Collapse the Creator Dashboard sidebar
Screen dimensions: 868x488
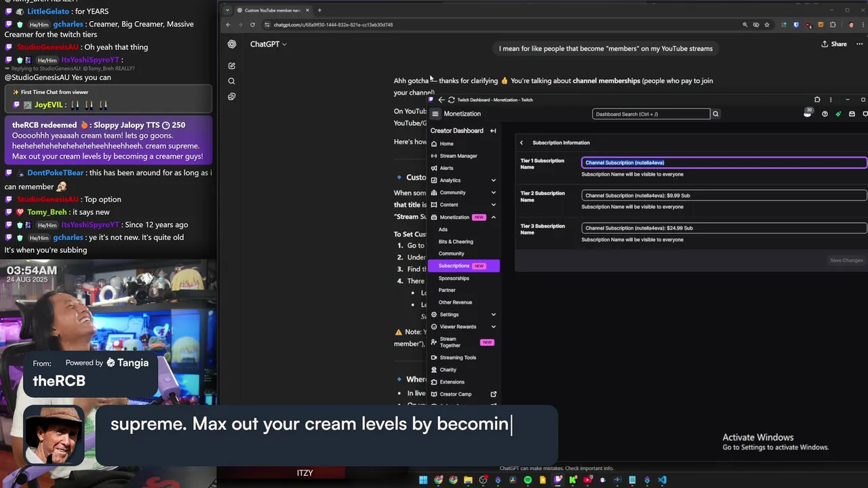coord(493,131)
